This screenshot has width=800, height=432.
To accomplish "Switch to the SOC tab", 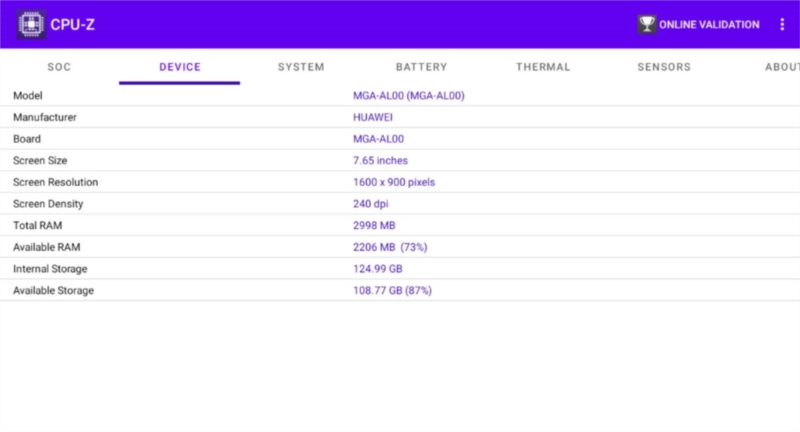I will click(x=59, y=67).
